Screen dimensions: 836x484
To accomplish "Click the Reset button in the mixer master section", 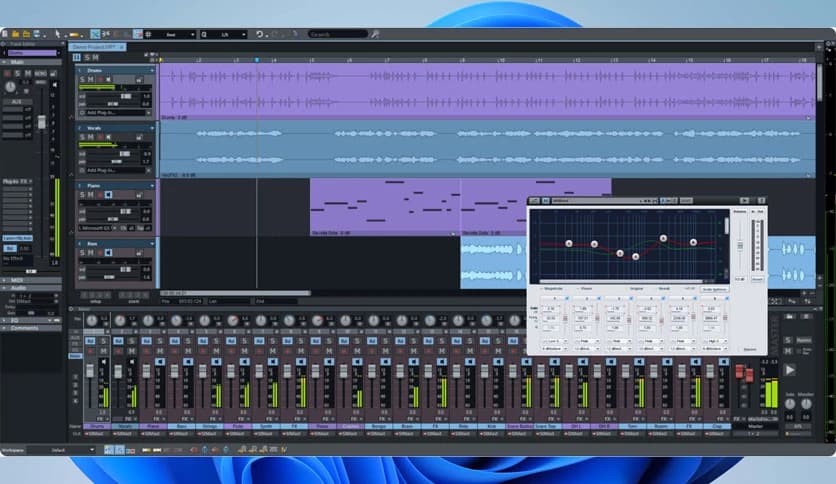I will pos(803,340).
